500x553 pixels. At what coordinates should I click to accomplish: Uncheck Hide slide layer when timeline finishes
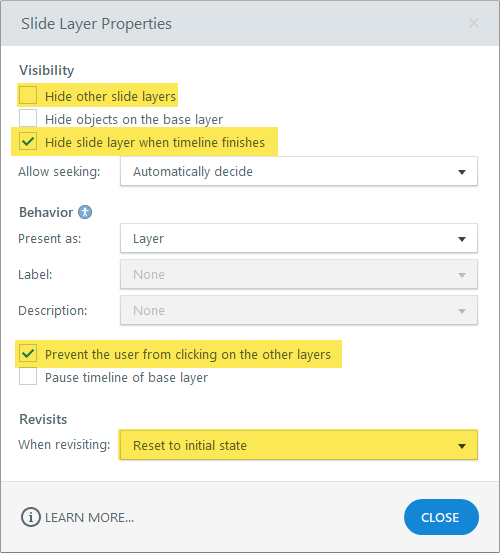pos(28,141)
